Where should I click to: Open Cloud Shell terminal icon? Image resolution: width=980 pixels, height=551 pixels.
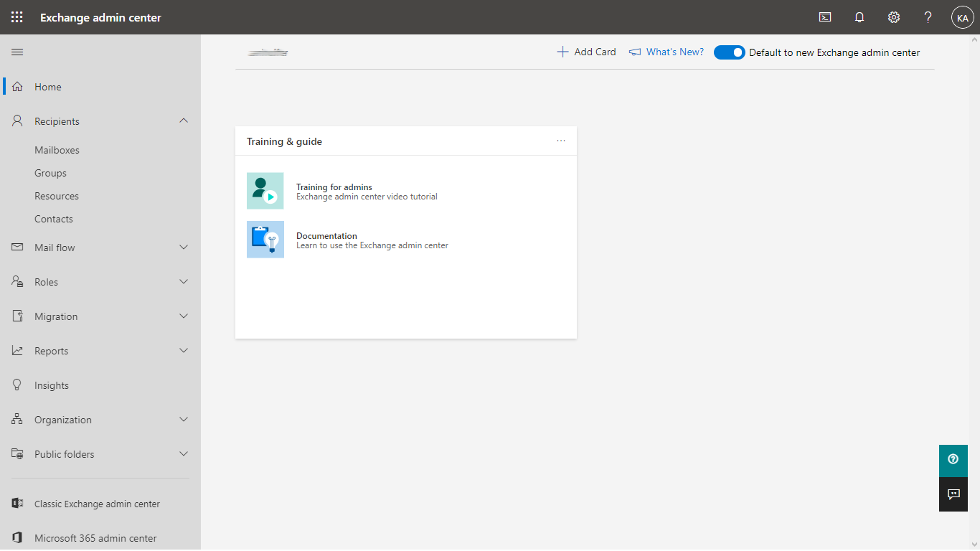pyautogui.click(x=825, y=17)
